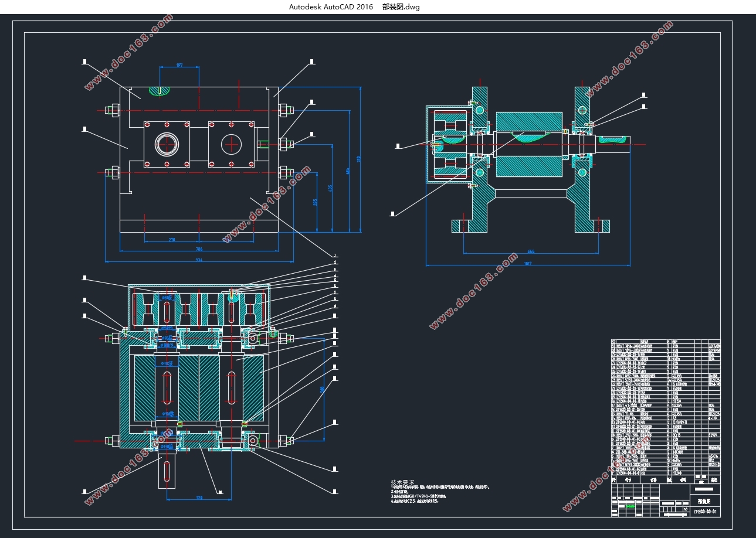Click the green hatched key on top
The height and width of the screenshot is (538, 756).
click(x=159, y=91)
